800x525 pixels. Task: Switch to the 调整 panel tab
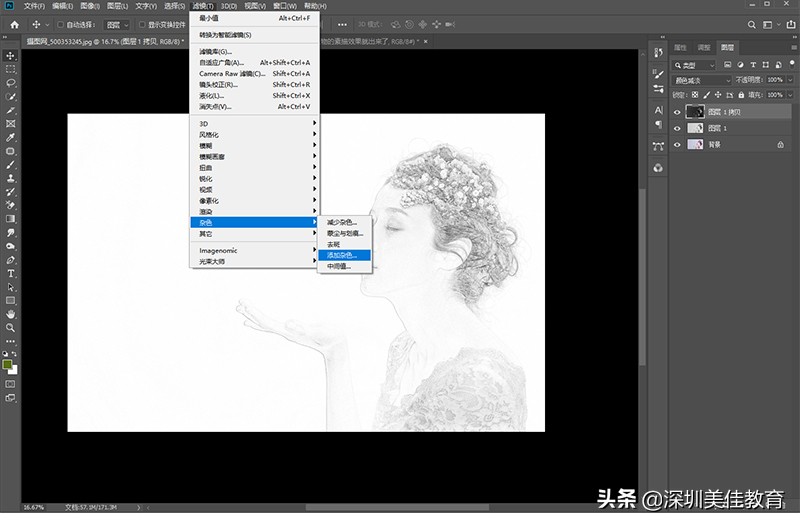(x=704, y=47)
